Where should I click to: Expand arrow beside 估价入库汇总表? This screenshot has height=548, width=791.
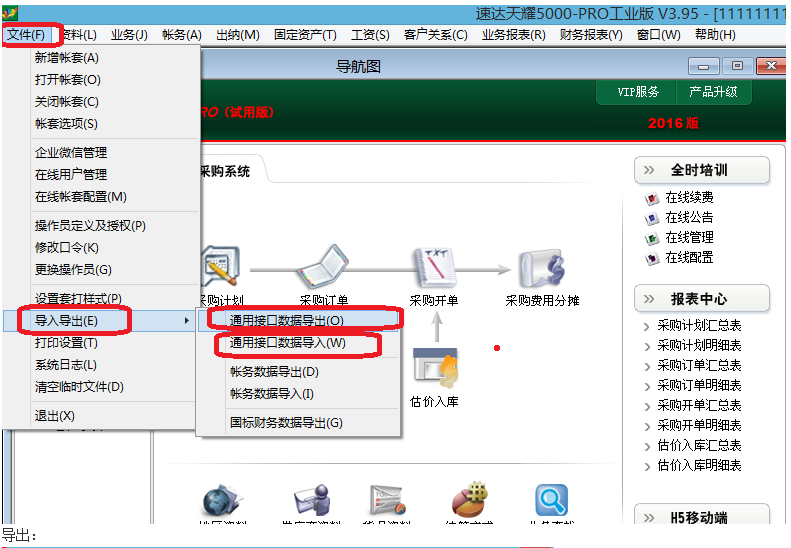tap(647, 447)
